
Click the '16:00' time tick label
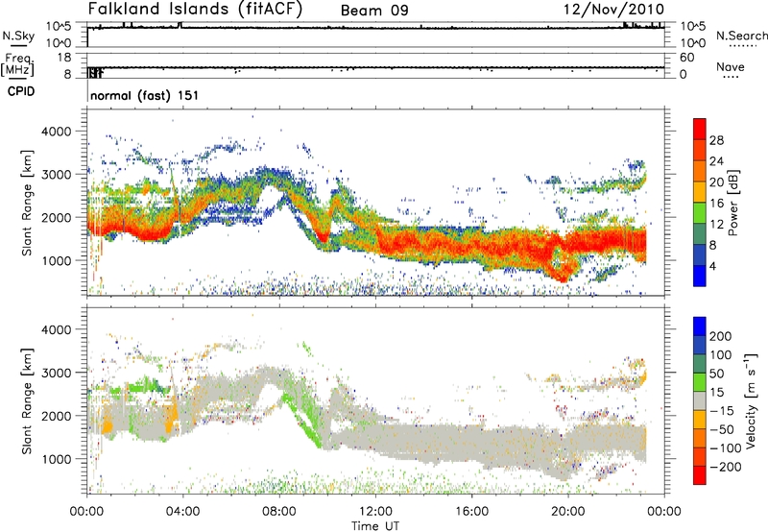coord(471,512)
